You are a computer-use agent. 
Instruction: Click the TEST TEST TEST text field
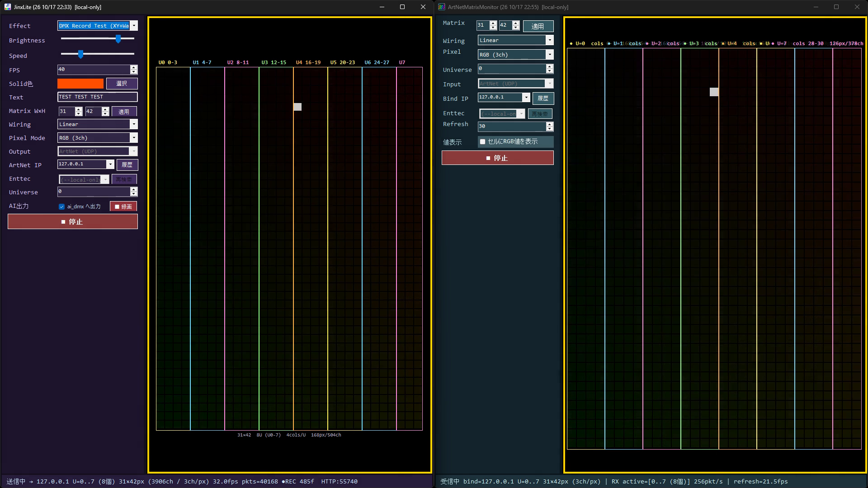[97, 97]
